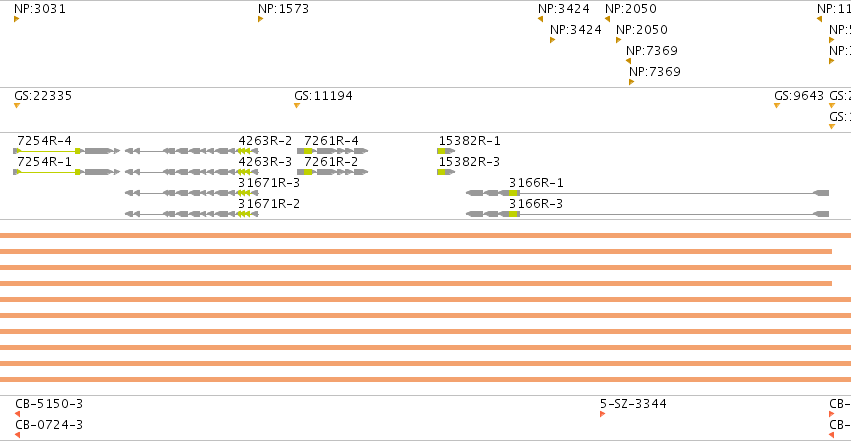Select the 4263R-3 transcript glyph
Viewport: 851px width, 441px height.
(192, 172)
